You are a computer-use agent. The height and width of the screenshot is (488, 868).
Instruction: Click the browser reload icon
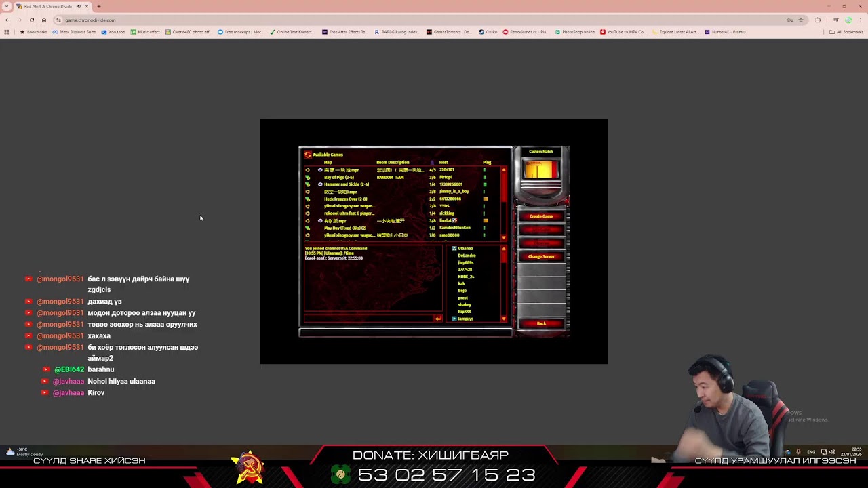pos(31,20)
